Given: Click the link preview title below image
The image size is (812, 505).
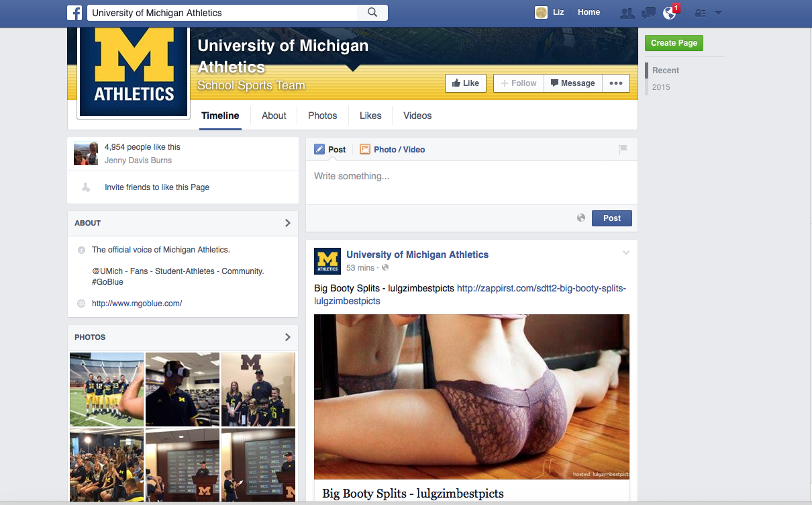Looking at the screenshot, I should tap(413, 494).
